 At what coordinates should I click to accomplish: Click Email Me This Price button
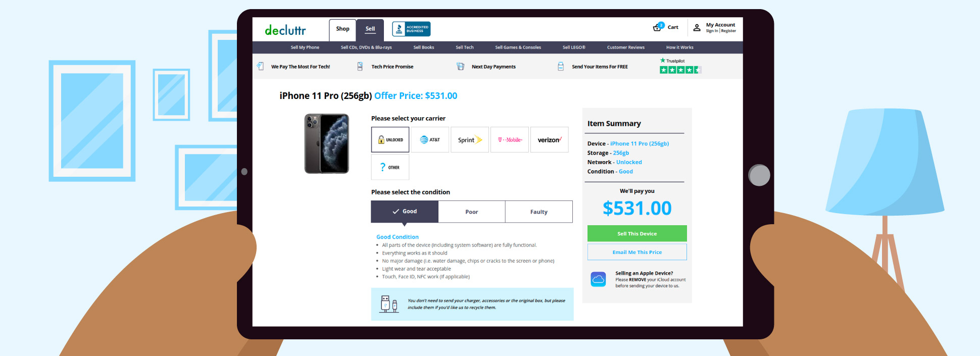637,252
